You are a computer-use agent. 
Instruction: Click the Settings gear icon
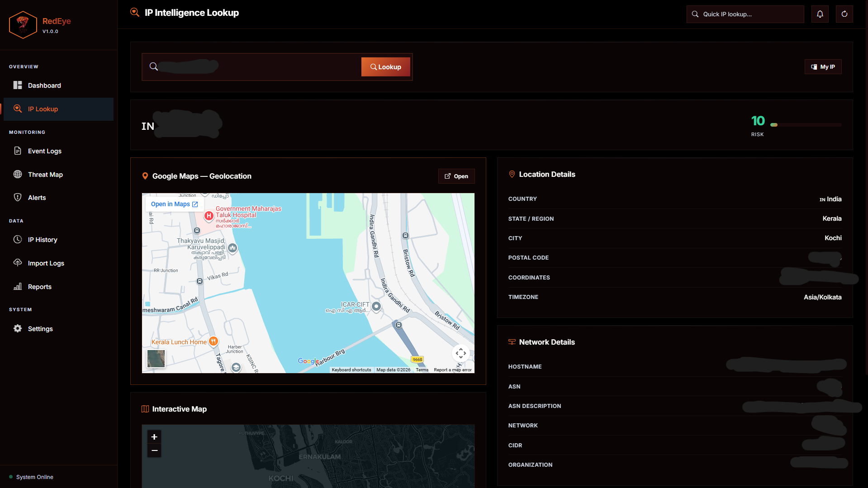[x=18, y=328]
